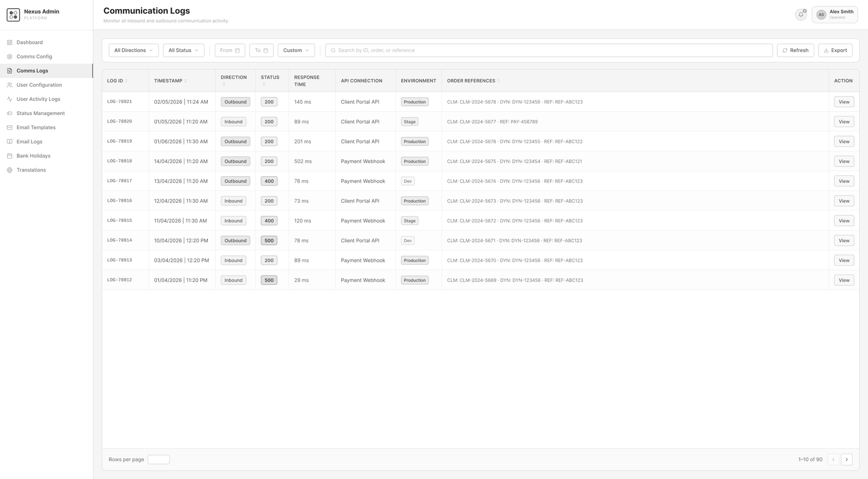Go to the previous page arrow

833,459
